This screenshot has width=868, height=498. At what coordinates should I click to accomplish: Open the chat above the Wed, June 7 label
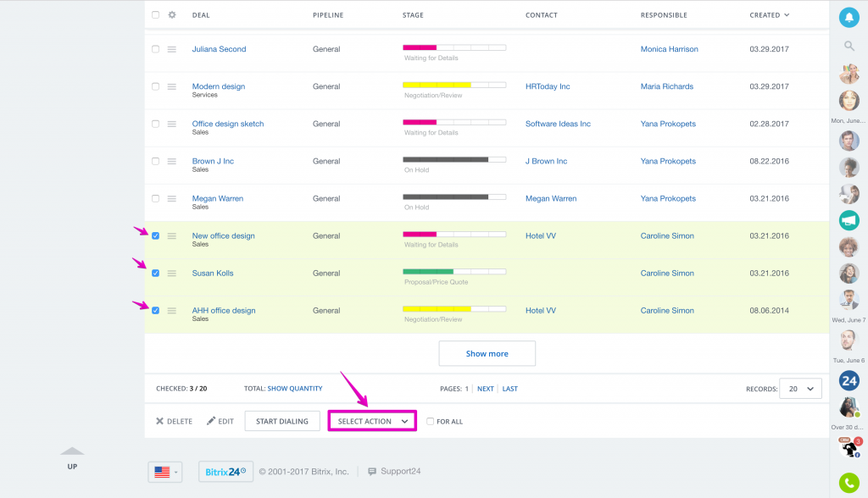pos(849,301)
